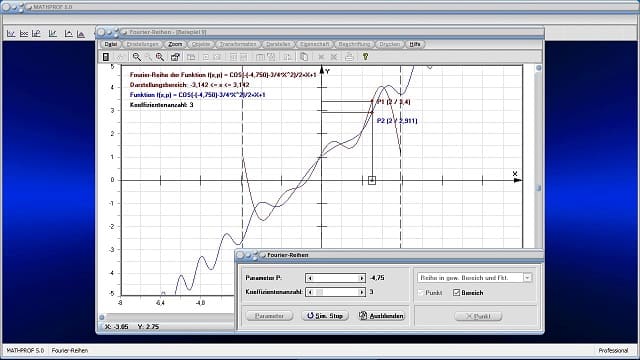
Task: Click the fourth chart icon in MathProf main toolbar
Action: click(53, 33)
